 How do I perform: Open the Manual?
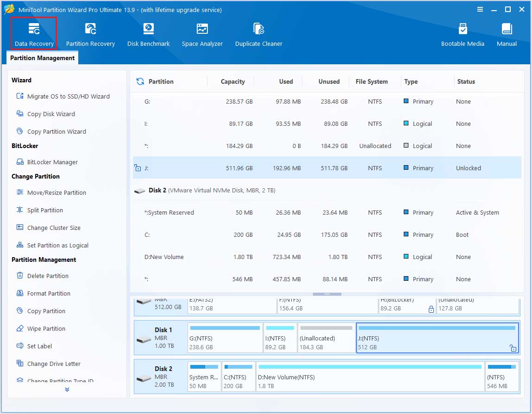[x=507, y=35]
